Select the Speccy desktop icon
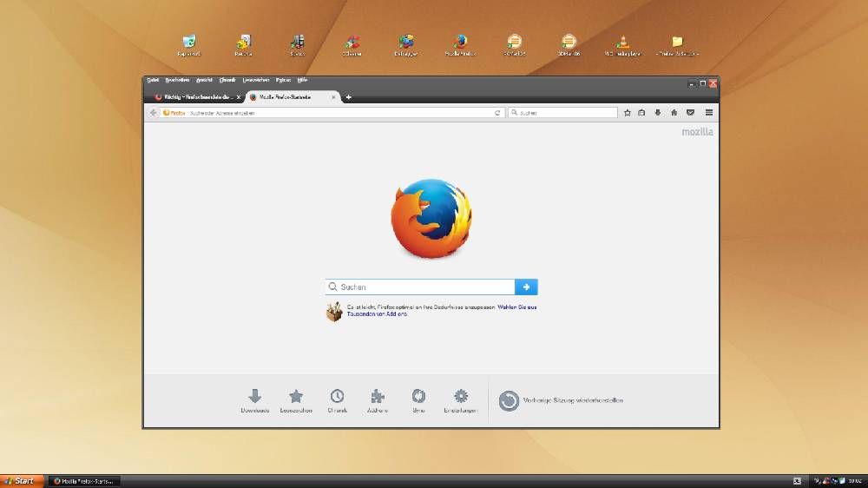 coord(297,45)
